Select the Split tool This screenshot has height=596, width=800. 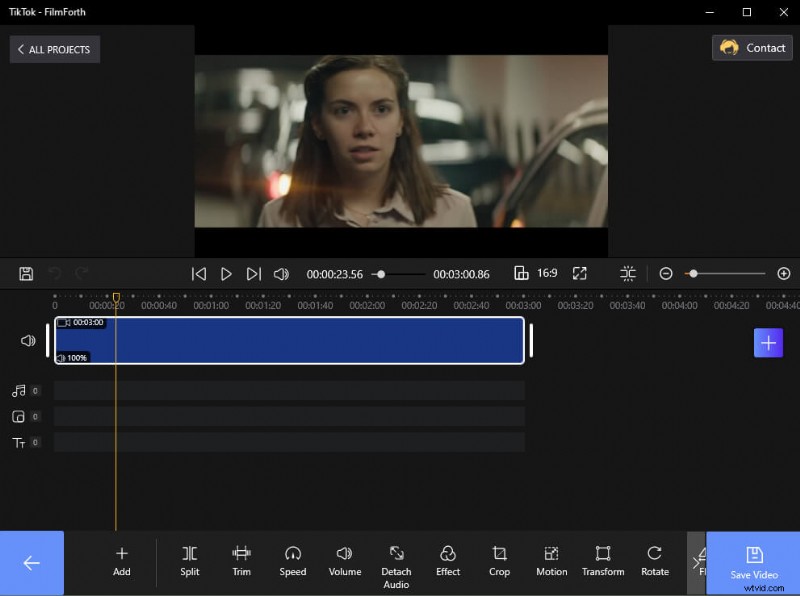(189, 562)
